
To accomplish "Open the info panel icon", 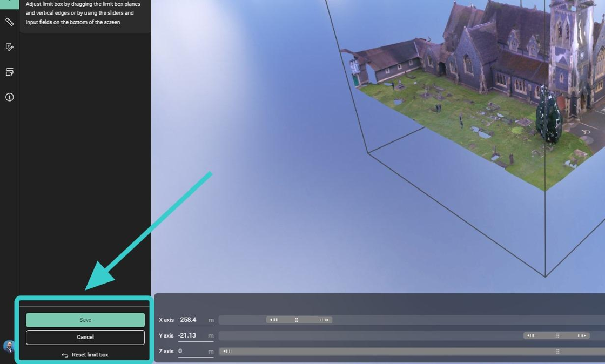I will [x=10, y=97].
